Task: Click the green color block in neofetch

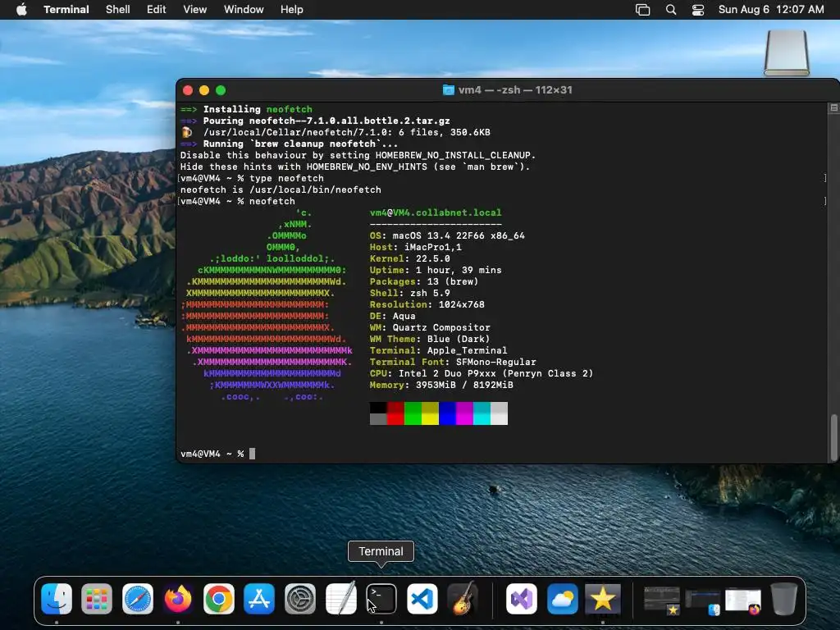Action: click(x=413, y=413)
